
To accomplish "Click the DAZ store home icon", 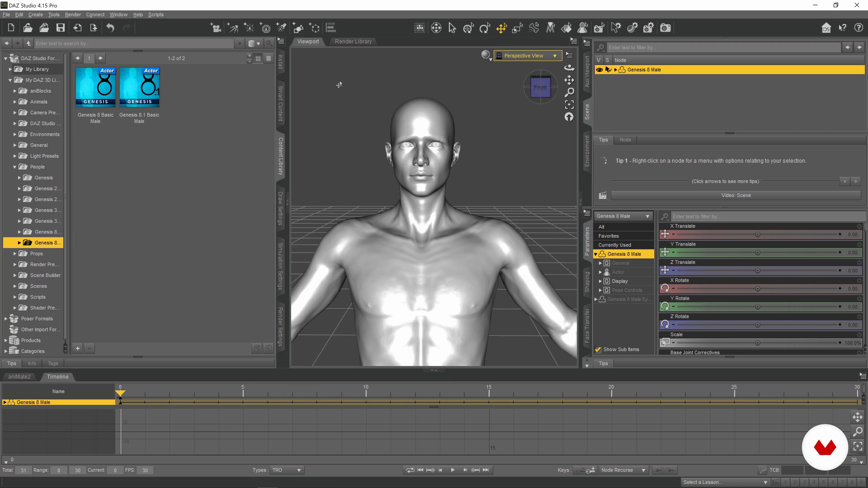I will [x=826, y=28].
